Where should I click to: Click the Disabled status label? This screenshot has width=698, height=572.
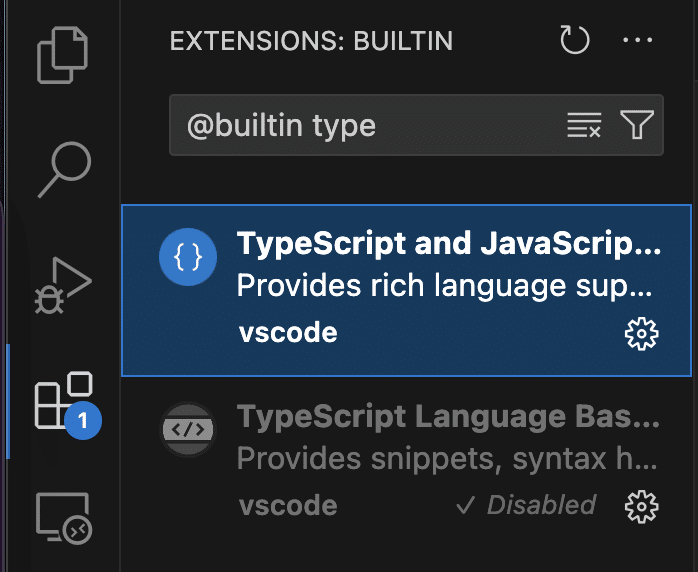point(526,506)
